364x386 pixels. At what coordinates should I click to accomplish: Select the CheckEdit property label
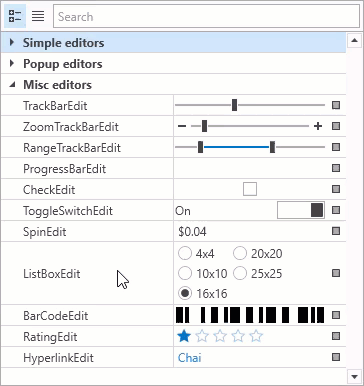pos(49,190)
